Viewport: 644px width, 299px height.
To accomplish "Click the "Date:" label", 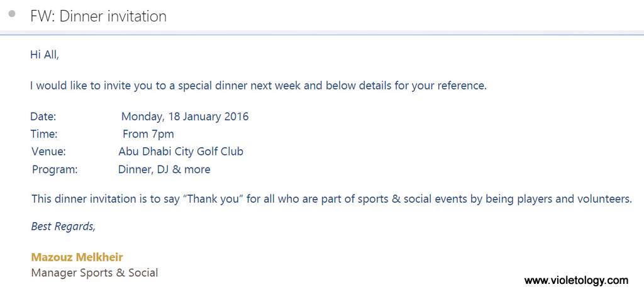I will (x=43, y=116).
